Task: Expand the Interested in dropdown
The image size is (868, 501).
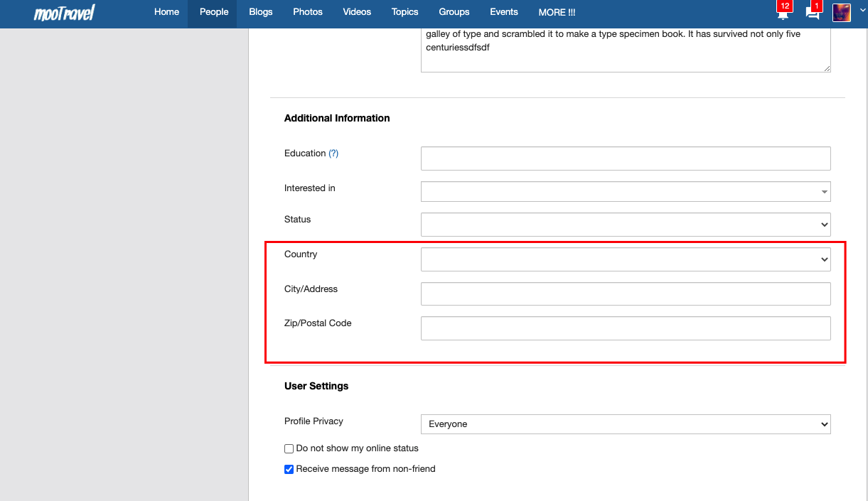Action: 626,192
